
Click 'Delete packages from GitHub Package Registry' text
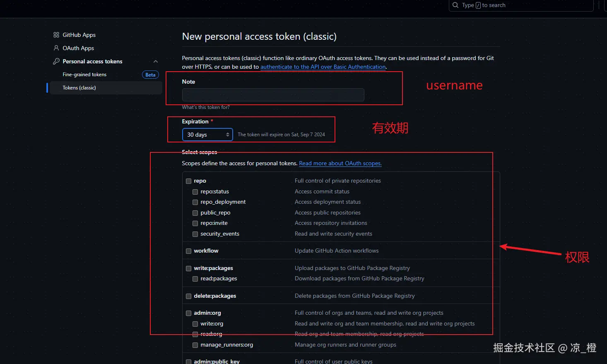[355, 296]
